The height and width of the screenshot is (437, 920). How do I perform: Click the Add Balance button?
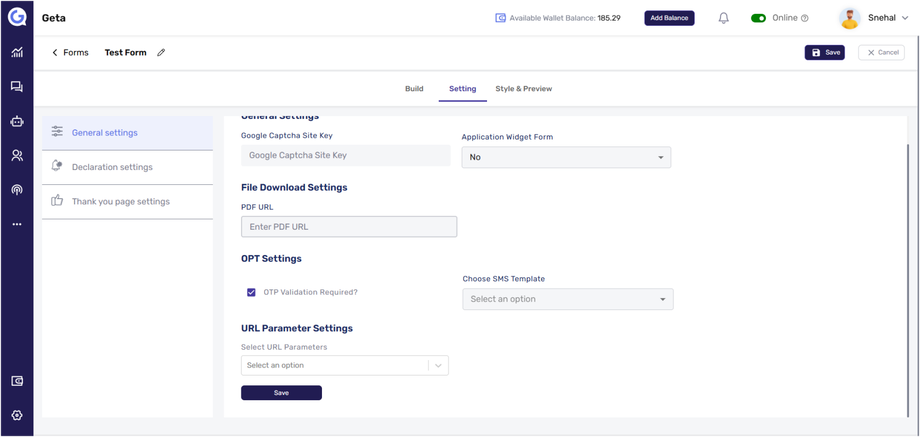click(669, 18)
